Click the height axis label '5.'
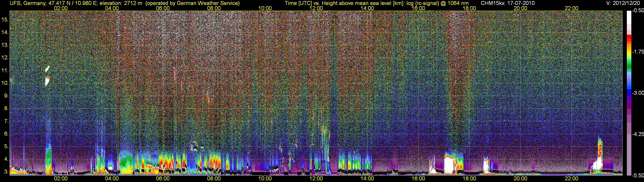The image size is (644, 182). [x=6, y=146]
